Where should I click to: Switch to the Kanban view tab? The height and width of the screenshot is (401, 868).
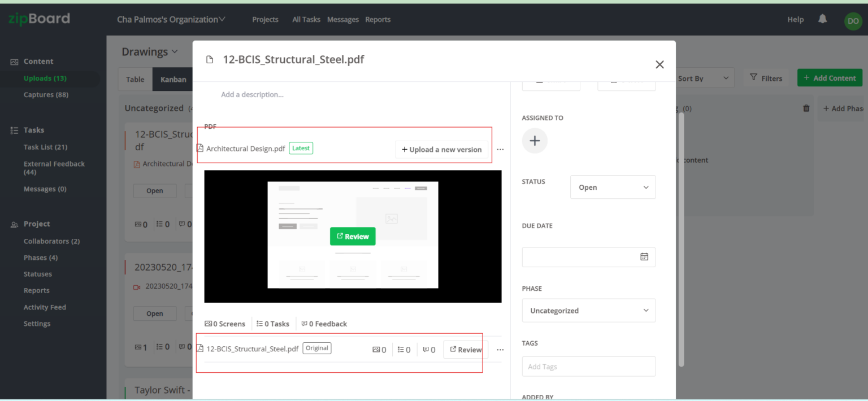coord(173,79)
